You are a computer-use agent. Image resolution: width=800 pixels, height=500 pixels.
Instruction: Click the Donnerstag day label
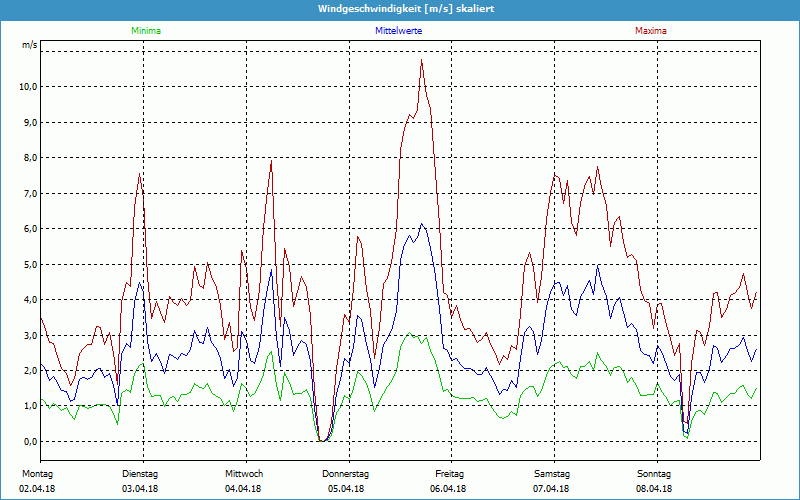pyautogui.click(x=345, y=474)
